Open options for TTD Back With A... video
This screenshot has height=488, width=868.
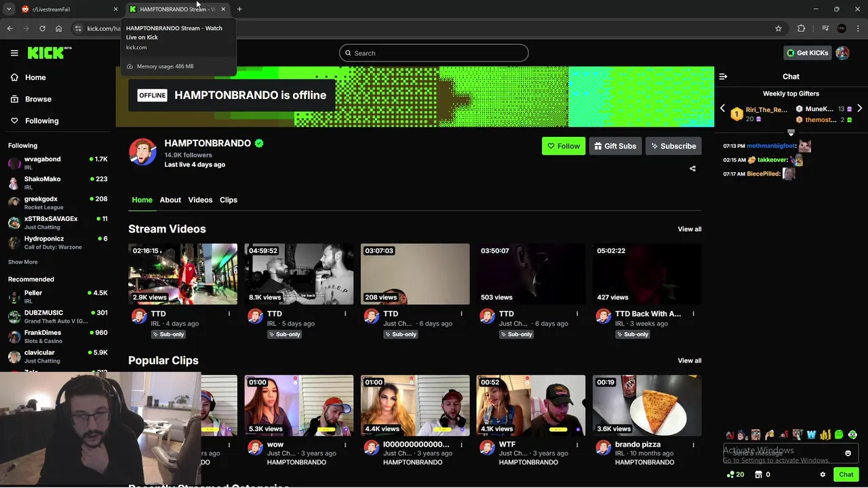pos(693,314)
